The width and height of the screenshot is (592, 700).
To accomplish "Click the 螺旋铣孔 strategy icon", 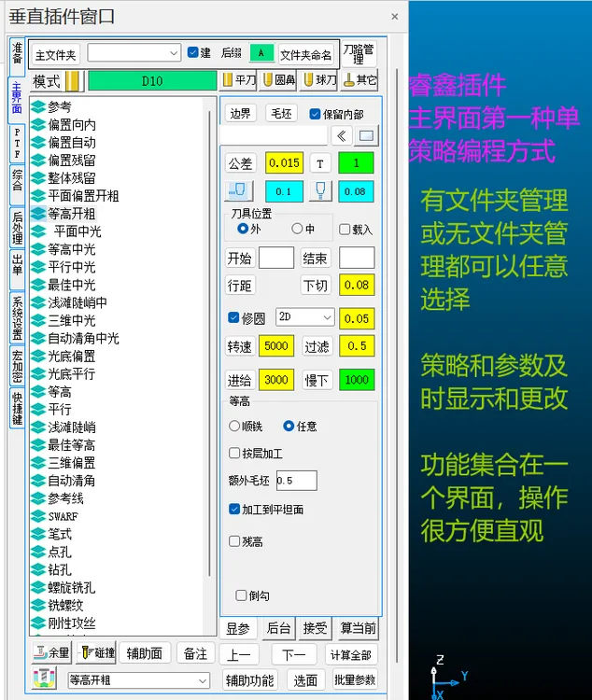I will (x=39, y=587).
